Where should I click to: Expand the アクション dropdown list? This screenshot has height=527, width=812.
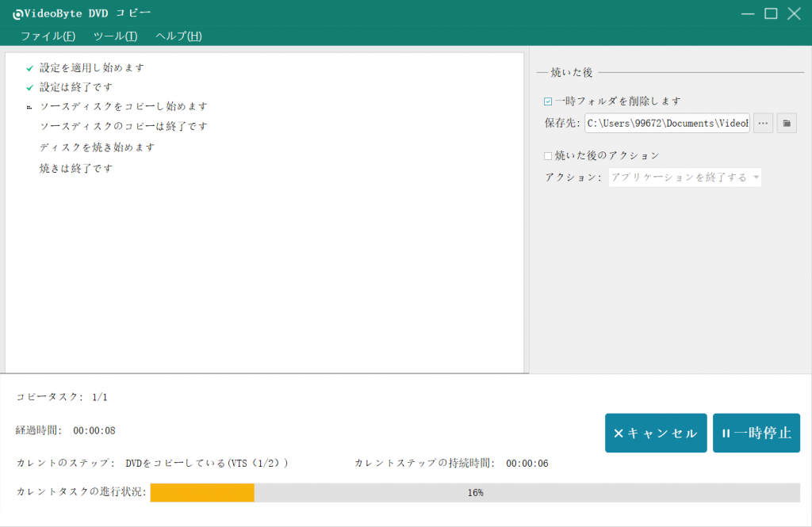coord(684,178)
